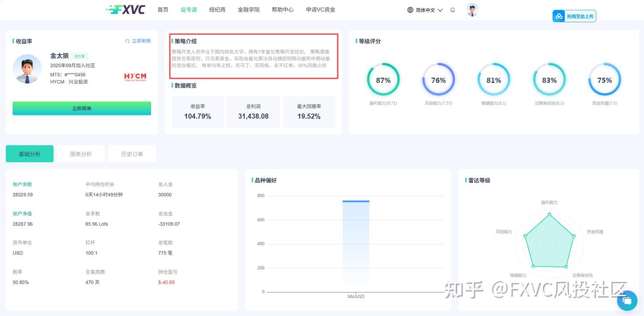
Task: Click the 金太狼 profile avatar
Action: point(27,69)
